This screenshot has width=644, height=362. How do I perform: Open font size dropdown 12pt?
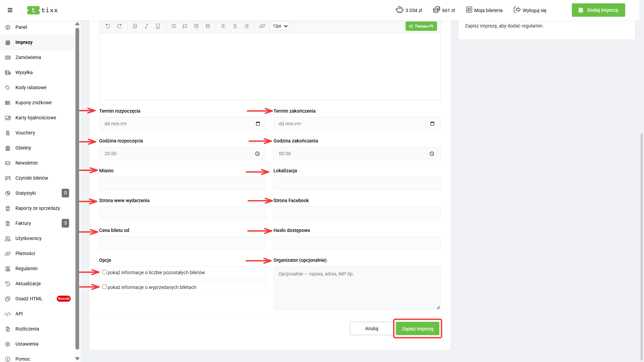click(280, 26)
